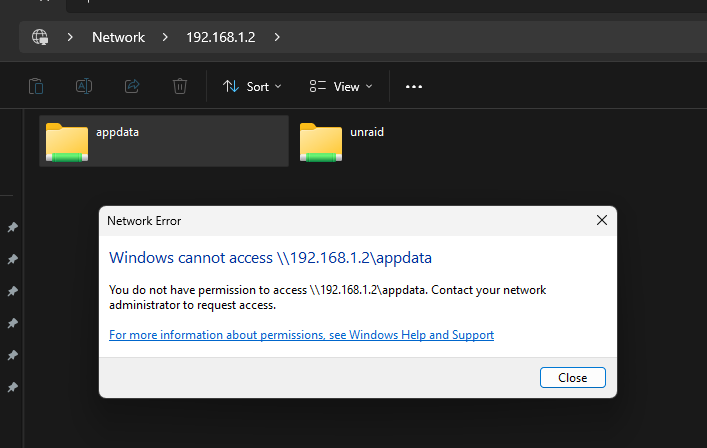Click the second pin icon in sidebar
This screenshot has width=707, height=448.
(13, 259)
